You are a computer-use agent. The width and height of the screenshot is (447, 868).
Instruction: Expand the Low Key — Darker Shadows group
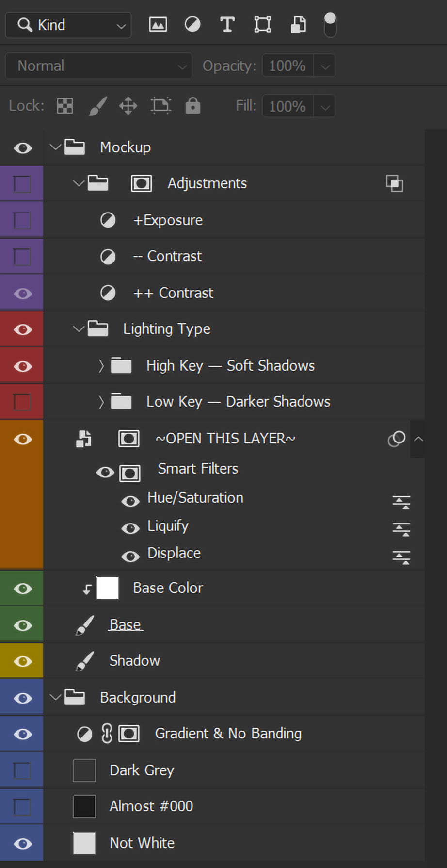click(101, 402)
